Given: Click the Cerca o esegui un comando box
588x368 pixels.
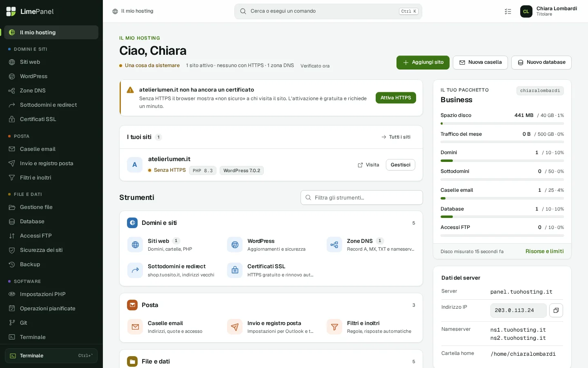Looking at the screenshot, I should (x=328, y=11).
